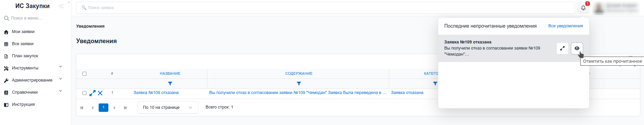
Task: Sort by Название column header
Action: pyautogui.click(x=170, y=73)
